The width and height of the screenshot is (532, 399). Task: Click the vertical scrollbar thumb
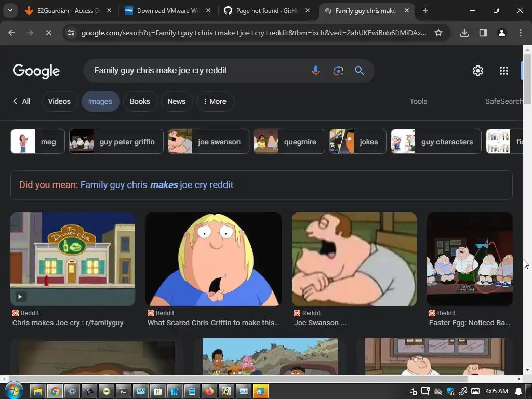(527, 79)
